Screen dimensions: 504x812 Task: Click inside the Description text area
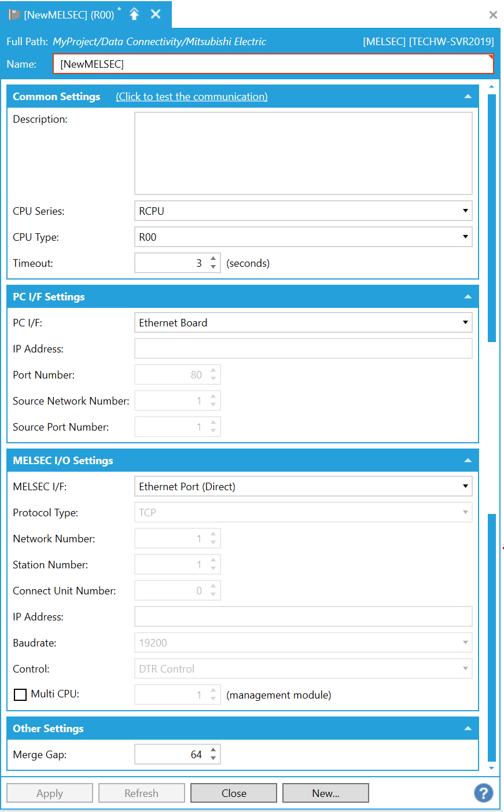tap(303, 153)
